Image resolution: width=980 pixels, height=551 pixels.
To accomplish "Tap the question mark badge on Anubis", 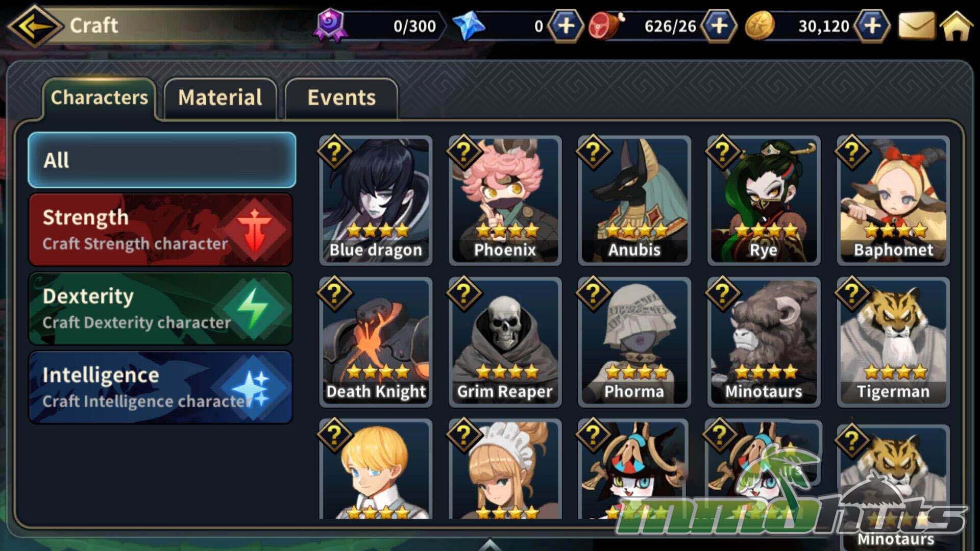I will [593, 152].
